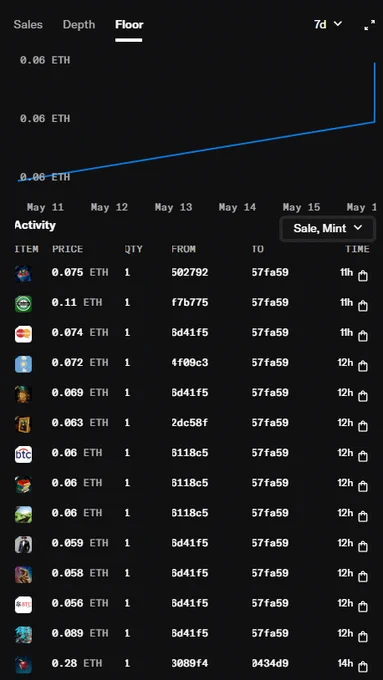This screenshot has height=680, width=383.
Task: Click the QTY column header
Action: click(133, 249)
